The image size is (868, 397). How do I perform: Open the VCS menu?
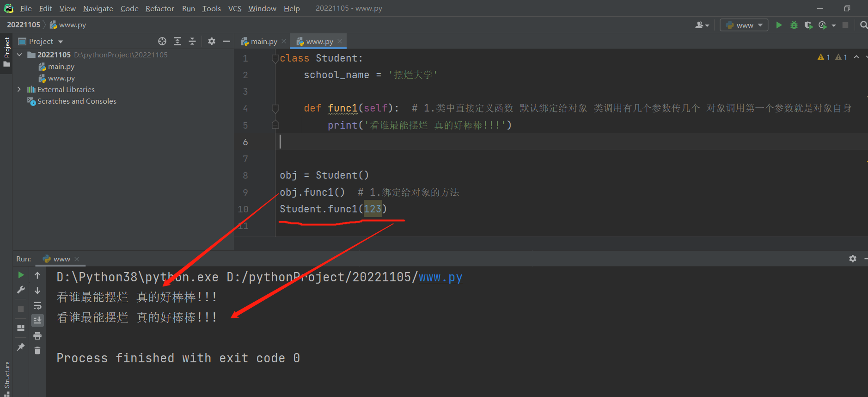coord(235,8)
